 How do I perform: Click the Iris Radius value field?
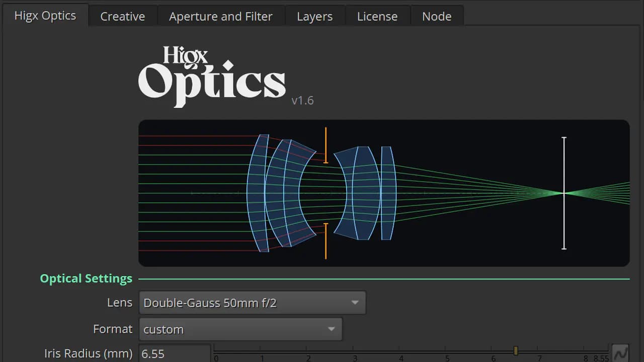click(x=175, y=353)
